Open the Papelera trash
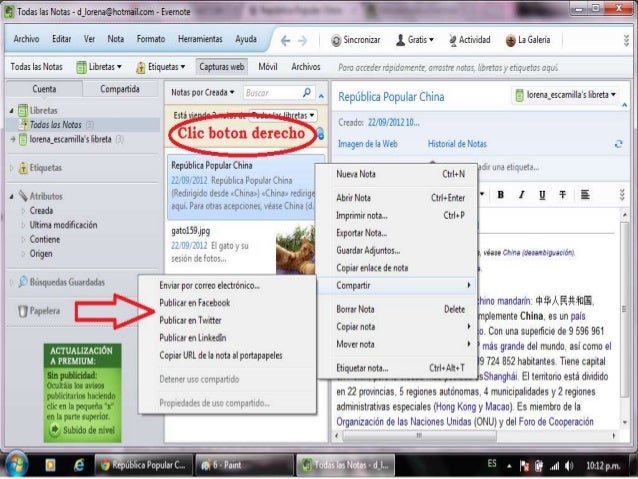 click(x=39, y=311)
